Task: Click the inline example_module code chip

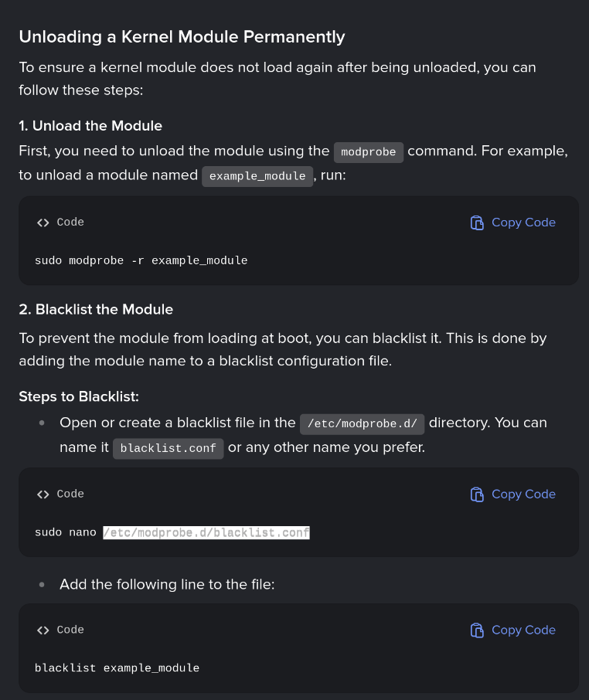Action: tap(257, 176)
